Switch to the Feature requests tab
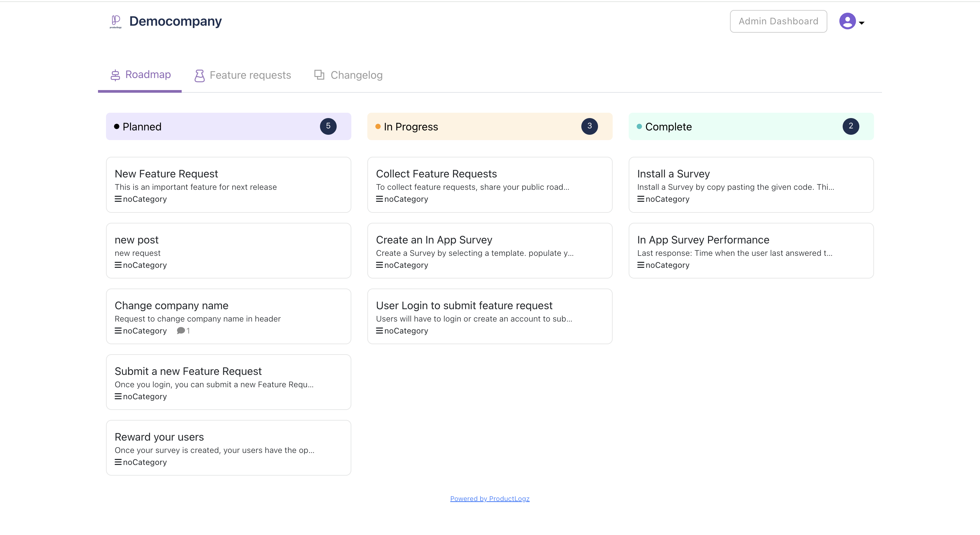This screenshot has height=535, width=980. 250,75
